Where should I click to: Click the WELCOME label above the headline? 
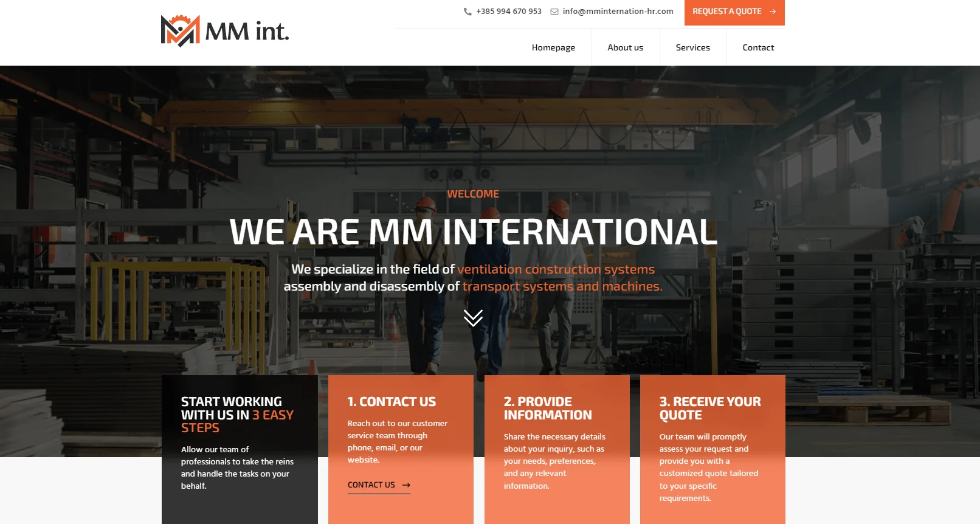click(473, 194)
